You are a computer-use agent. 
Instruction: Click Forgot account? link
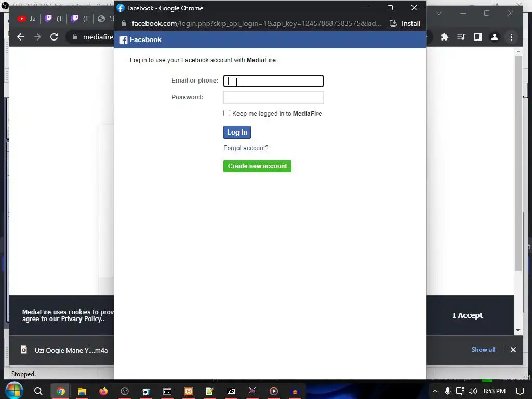246,148
